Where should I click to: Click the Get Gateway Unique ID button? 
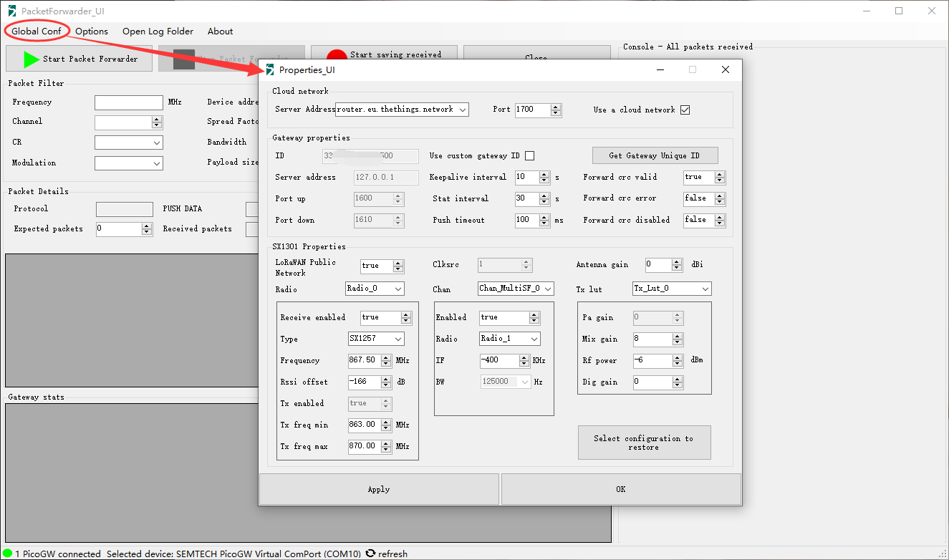[654, 155]
